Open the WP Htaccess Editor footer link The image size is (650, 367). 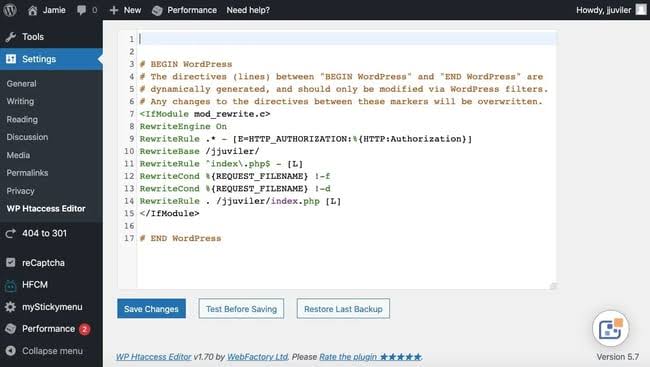[x=154, y=357]
